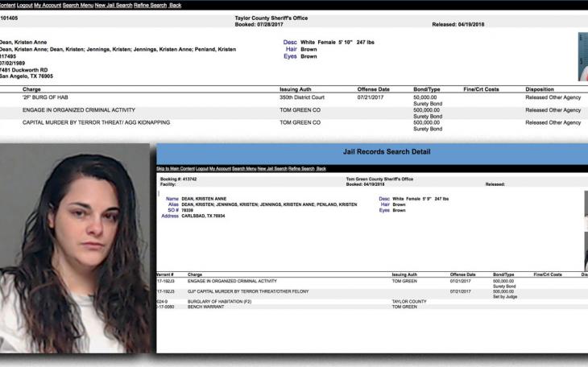This screenshot has height=367, width=588.
Task: Click the Disposition column header in the Taylor County table
Action: (539, 89)
